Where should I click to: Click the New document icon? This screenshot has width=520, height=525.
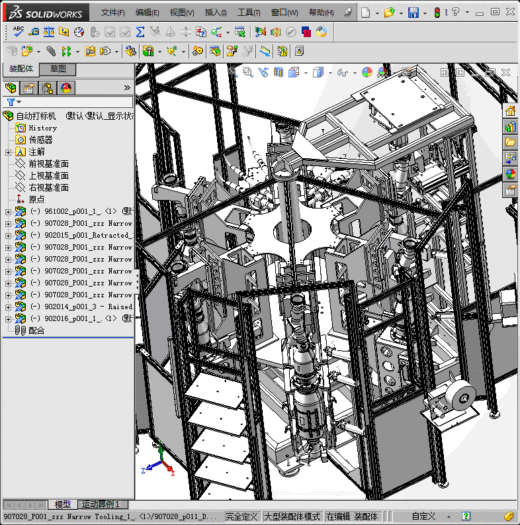365,13
